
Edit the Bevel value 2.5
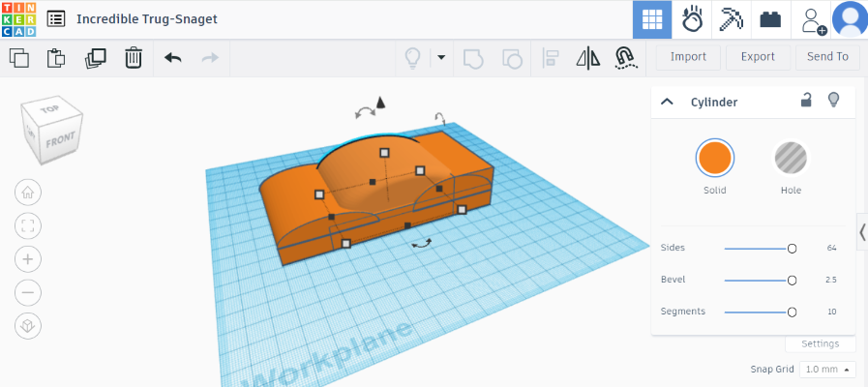pos(831,280)
